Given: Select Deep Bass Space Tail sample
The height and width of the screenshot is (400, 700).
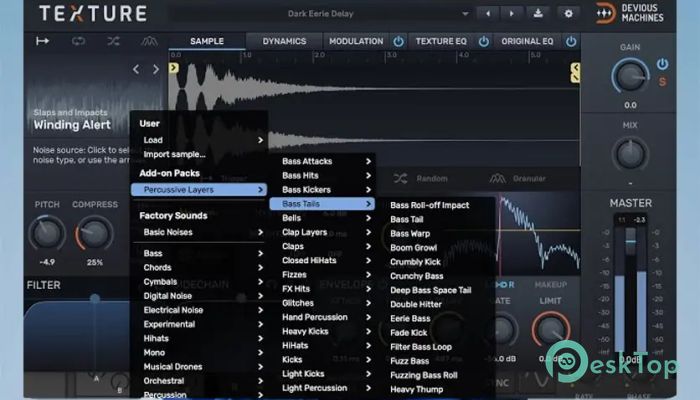Looking at the screenshot, I should [430, 290].
